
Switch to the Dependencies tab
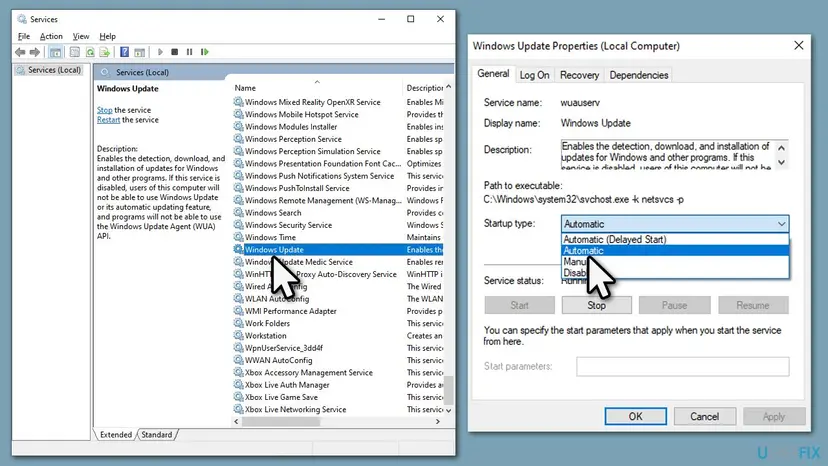(638, 75)
